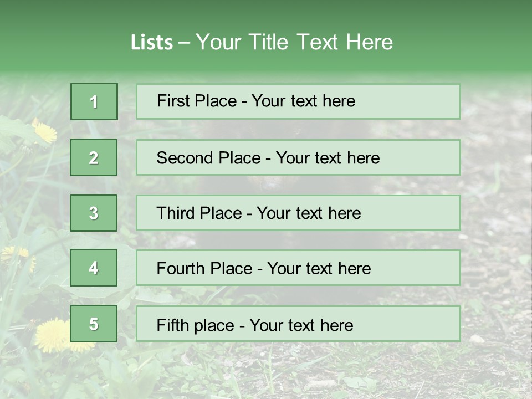The width and height of the screenshot is (532, 399).
Task: Click the word 'Third' in the third bar
Action: click(x=176, y=213)
